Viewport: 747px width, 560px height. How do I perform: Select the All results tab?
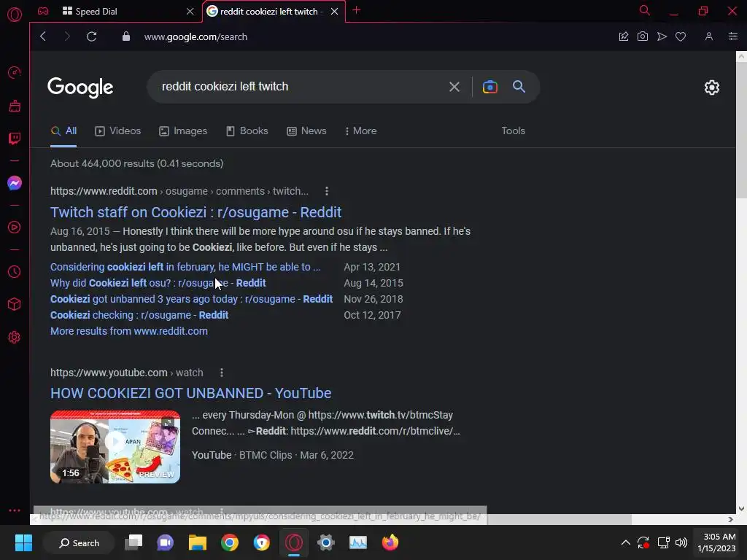[64, 131]
